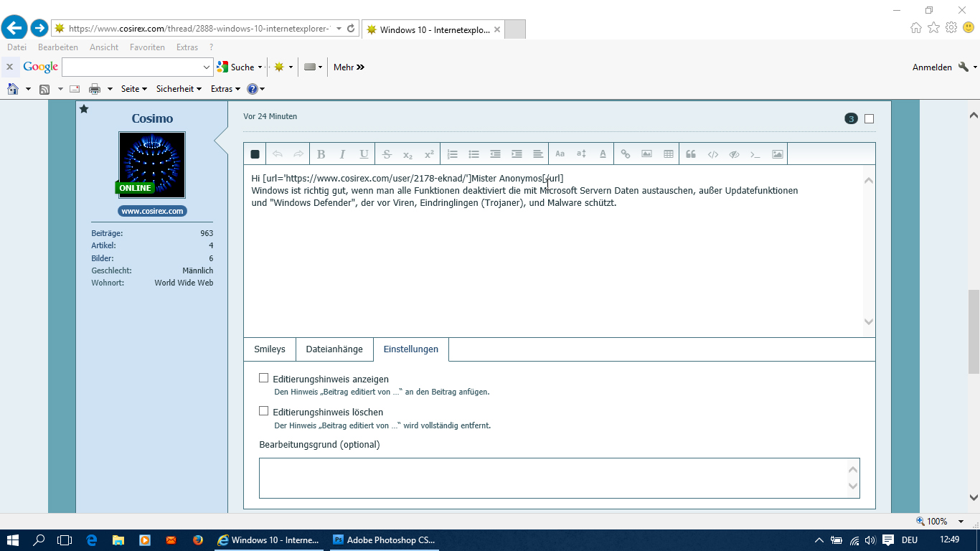
Task: Select the Einstellungen tab
Action: tap(411, 349)
